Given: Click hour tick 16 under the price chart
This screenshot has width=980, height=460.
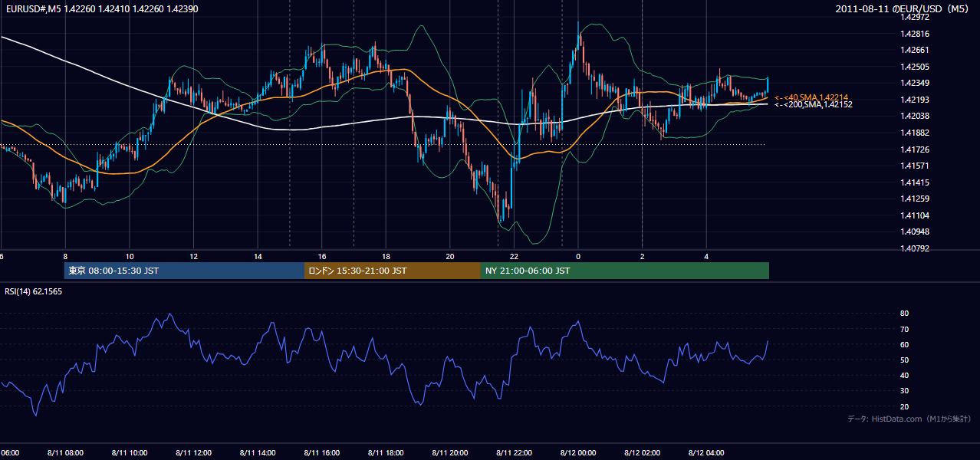Looking at the screenshot, I should click(322, 256).
